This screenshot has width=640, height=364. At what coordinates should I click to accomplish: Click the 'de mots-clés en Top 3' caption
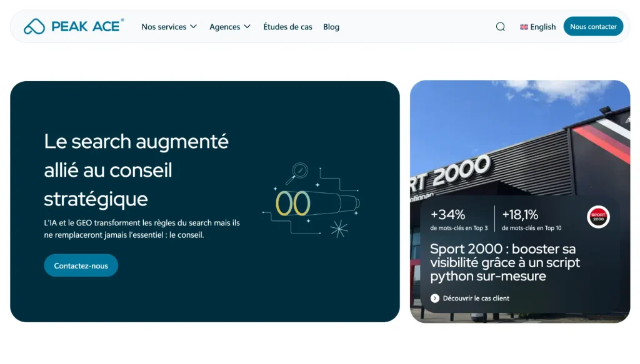pyautogui.click(x=459, y=229)
